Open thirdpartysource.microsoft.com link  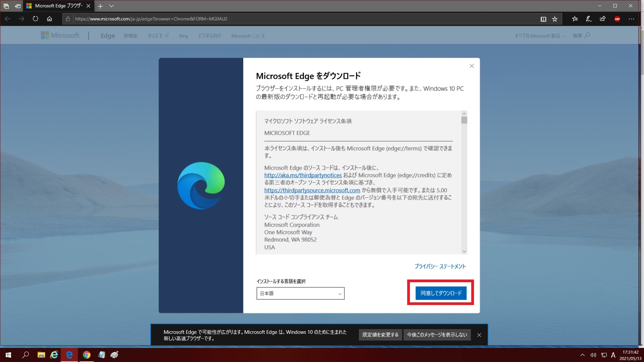pyautogui.click(x=312, y=190)
